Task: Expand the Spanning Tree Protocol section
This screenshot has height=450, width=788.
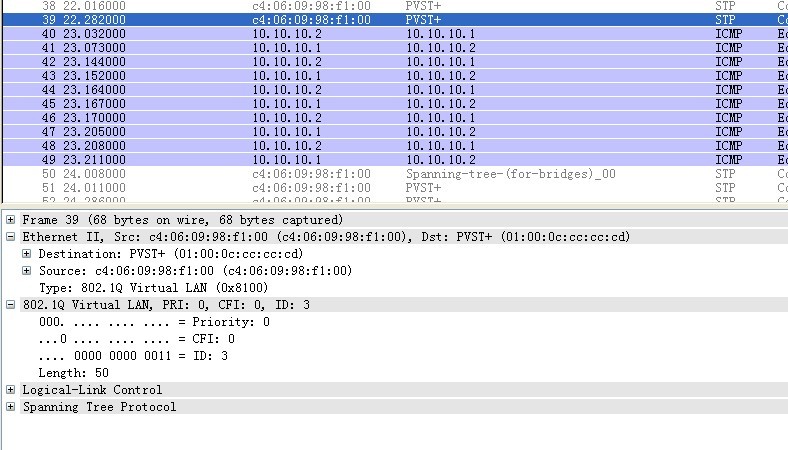Action: point(10,407)
